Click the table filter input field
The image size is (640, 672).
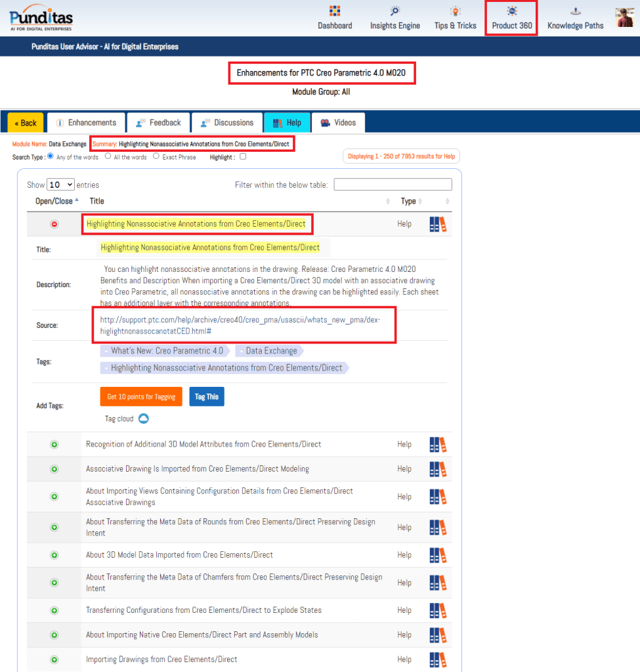pyautogui.click(x=393, y=185)
